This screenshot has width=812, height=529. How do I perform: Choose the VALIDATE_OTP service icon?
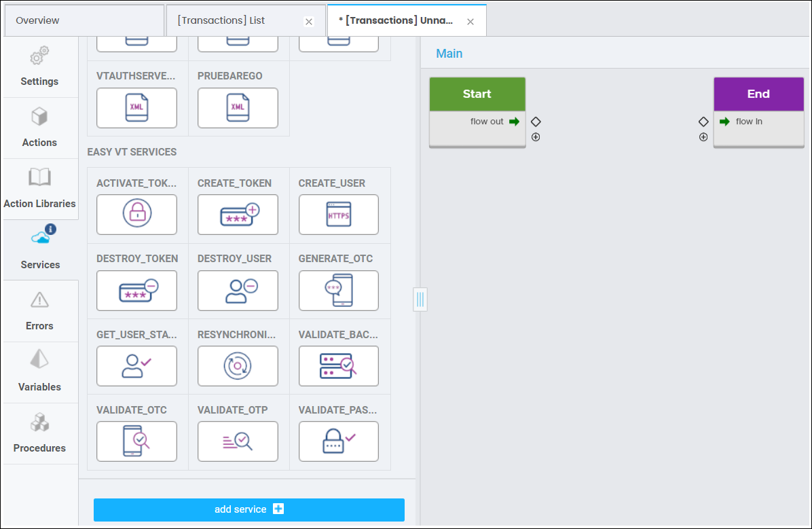238,441
